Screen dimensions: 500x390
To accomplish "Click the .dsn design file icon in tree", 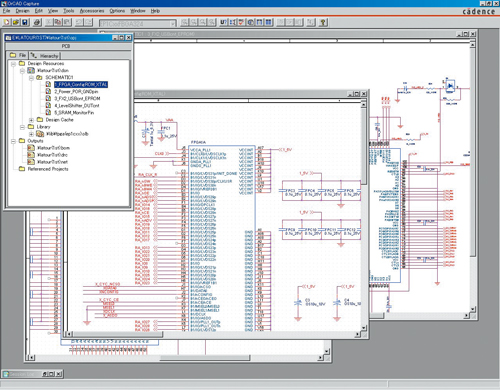I will (31, 70).
